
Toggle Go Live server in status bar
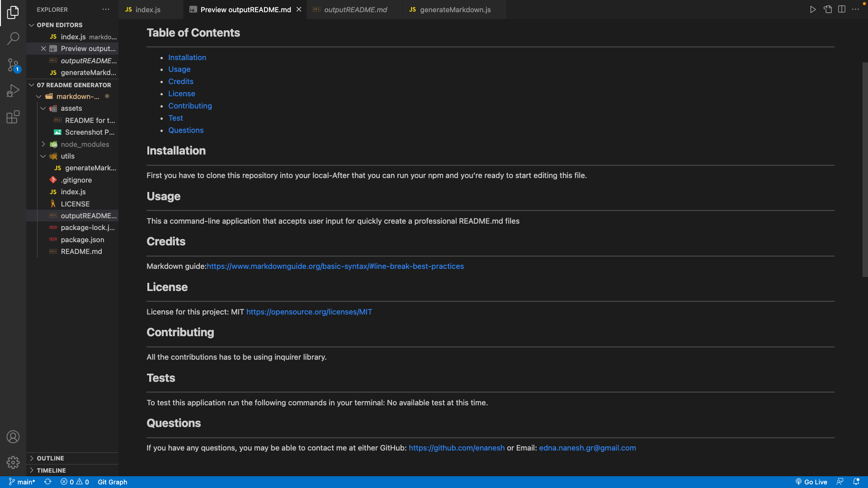point(811,482)
